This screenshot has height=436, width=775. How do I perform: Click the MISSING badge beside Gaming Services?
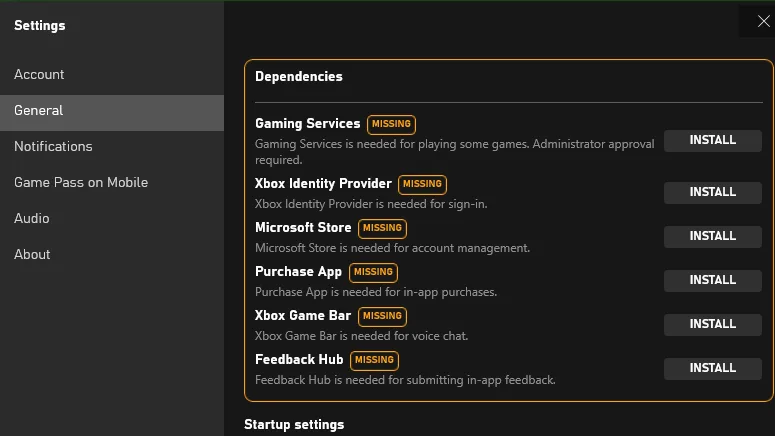pyautogui.click(x=391, y=124)
